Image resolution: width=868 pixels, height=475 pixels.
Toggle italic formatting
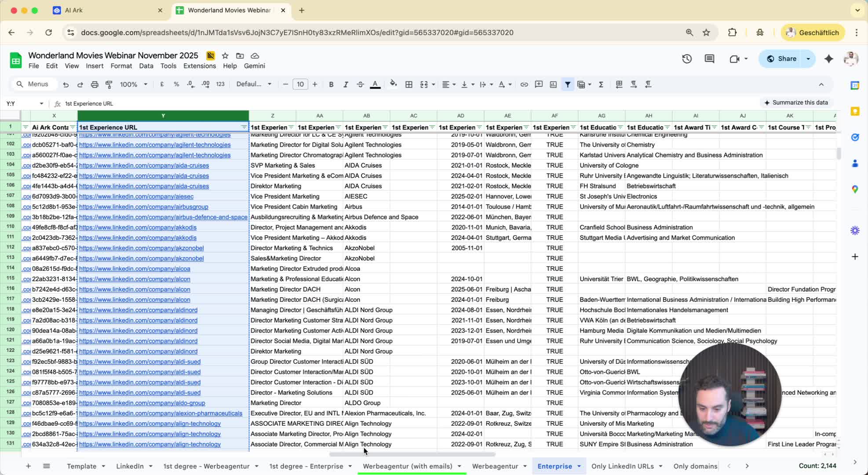click(x=346, y=84)
